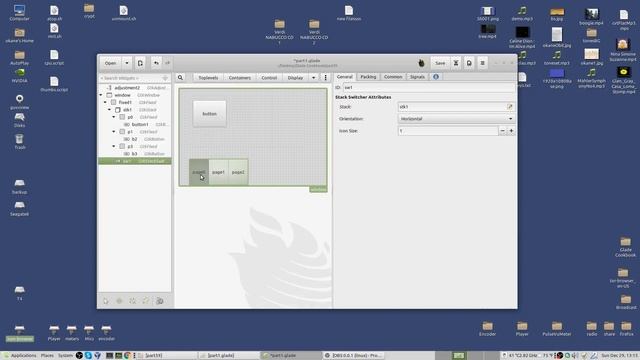Select b3 in the widget tree
This screenshot has width=640, height=360.
coord(134,153)
